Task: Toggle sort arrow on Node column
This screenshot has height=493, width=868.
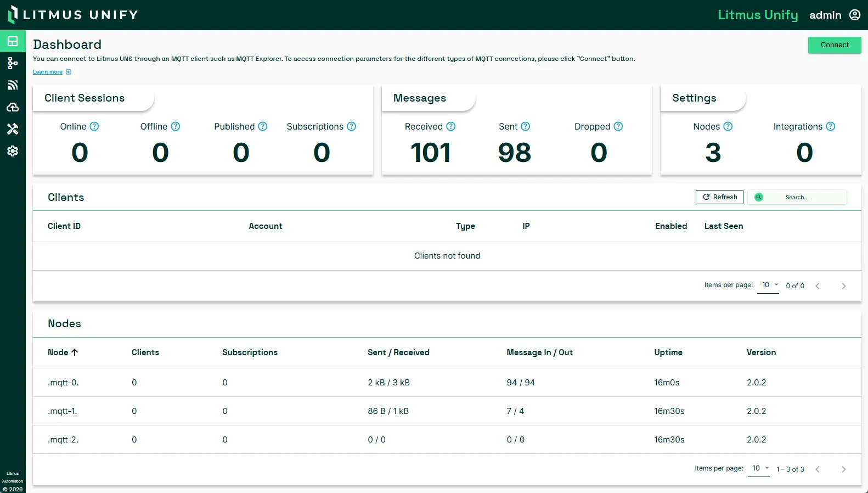Action: point(75,352)
